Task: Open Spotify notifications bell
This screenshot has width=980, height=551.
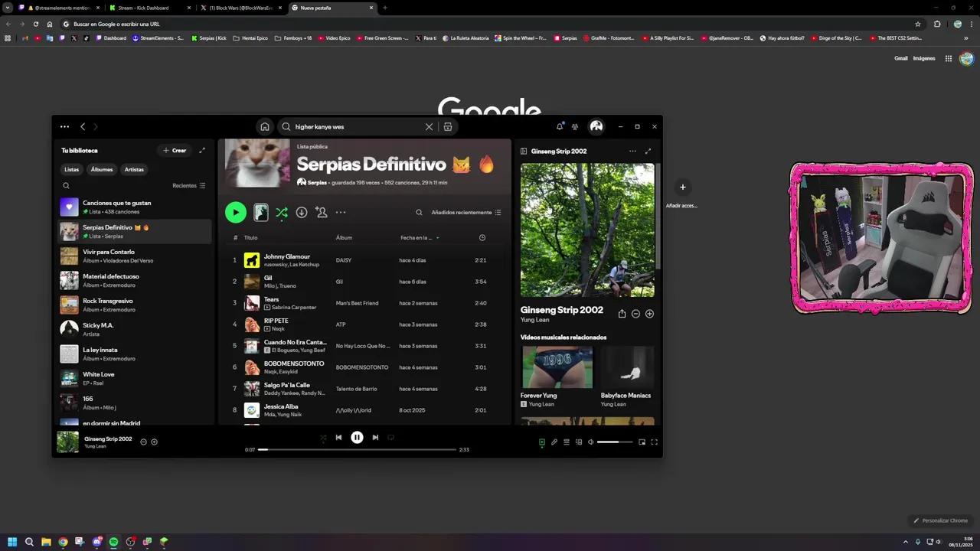Action: (560, 126)
